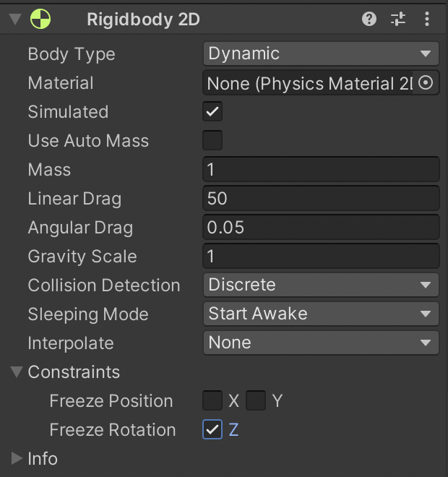This screenshot has width=448, height=477.
Task: Click the Mass input field
Action: (x=321, y=170)
